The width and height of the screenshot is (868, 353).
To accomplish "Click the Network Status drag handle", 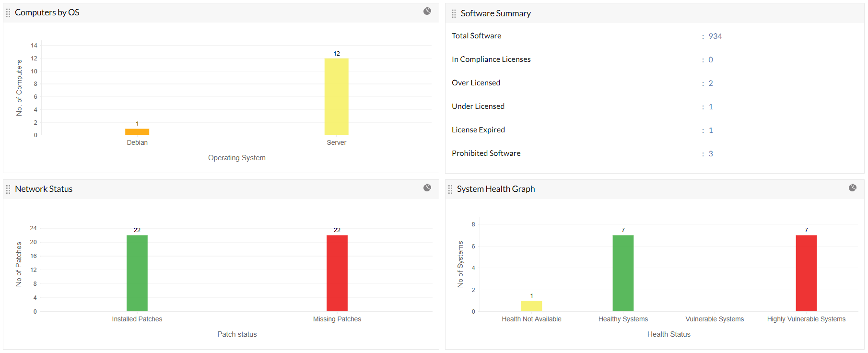I will (x=8, y=189).
